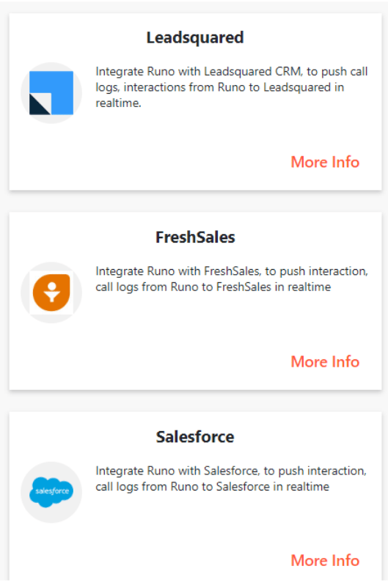
Task: Click gray gap between FreshSales and Salesforce cards
Action: pyautogui.click(x=195, y=401)
